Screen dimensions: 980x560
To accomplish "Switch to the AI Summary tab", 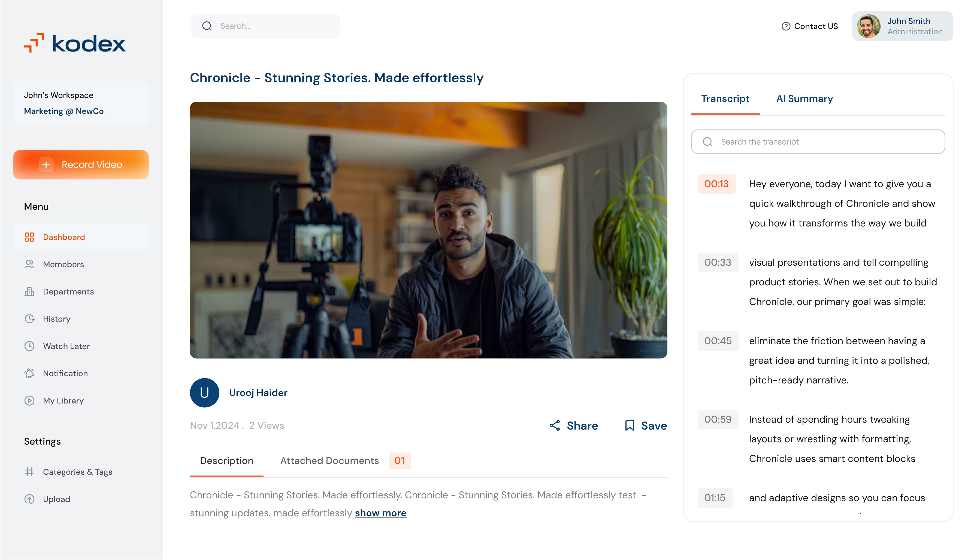I will click(x=804, y=99).
